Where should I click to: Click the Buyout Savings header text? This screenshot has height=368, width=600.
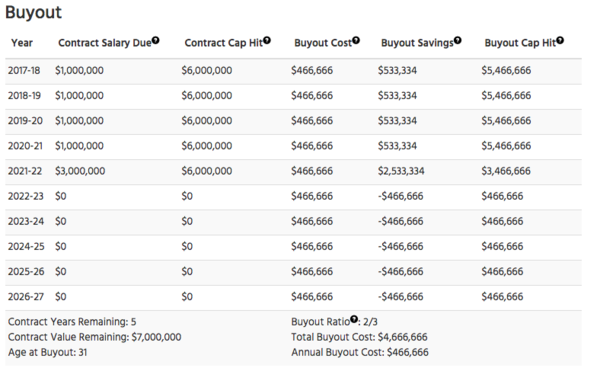(x=417, y=43)
